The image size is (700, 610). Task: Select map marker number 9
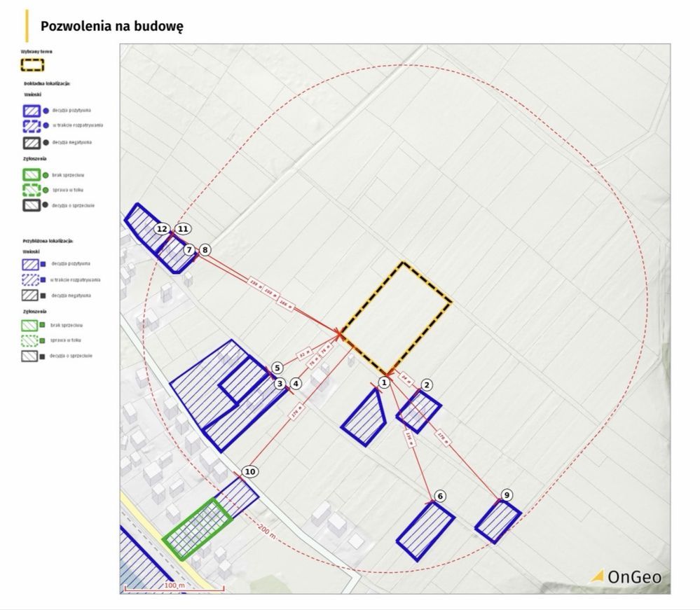pos(507,494)
